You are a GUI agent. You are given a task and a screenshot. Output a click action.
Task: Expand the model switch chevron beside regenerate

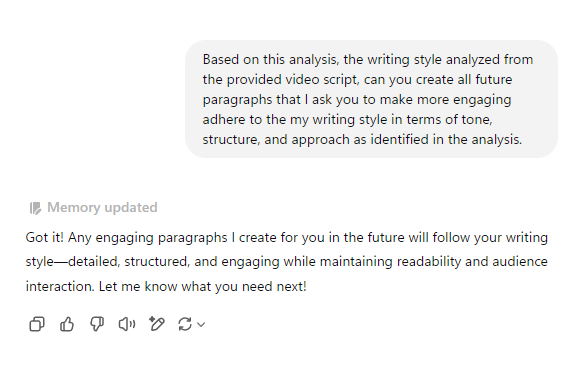click(x=201, y=324)
